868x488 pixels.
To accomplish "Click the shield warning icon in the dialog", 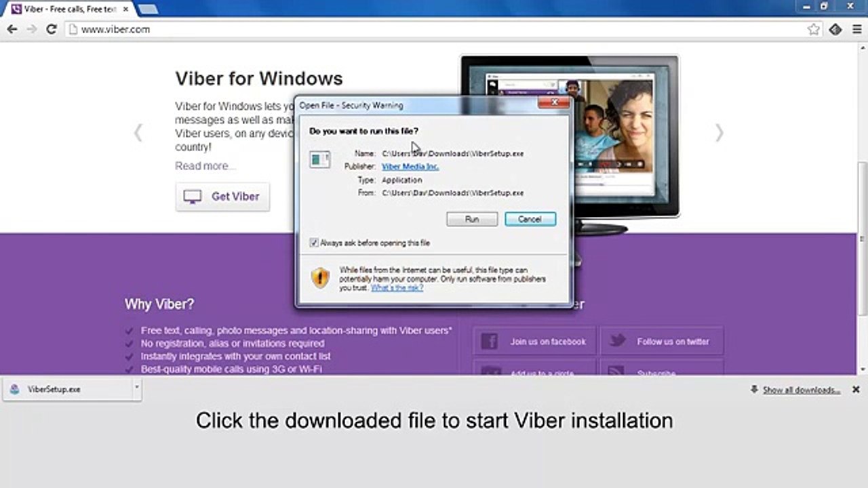I will click(320, 277).
